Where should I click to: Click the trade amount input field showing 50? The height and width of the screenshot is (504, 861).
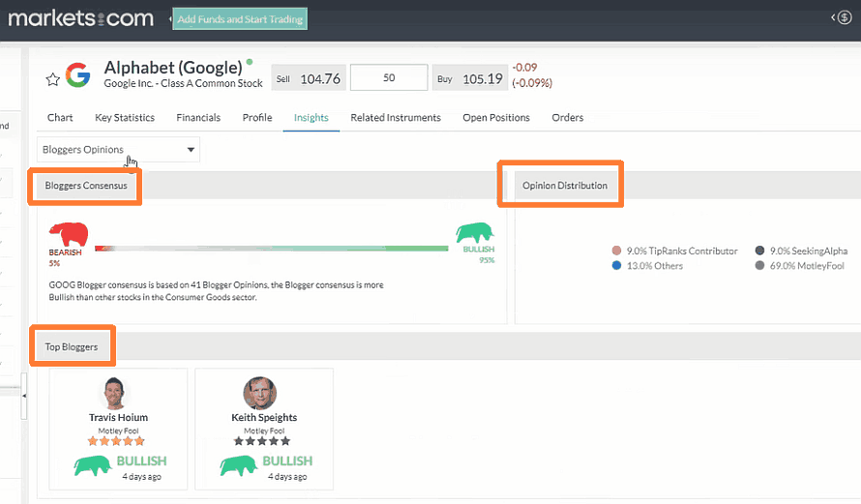coord(389,77)
